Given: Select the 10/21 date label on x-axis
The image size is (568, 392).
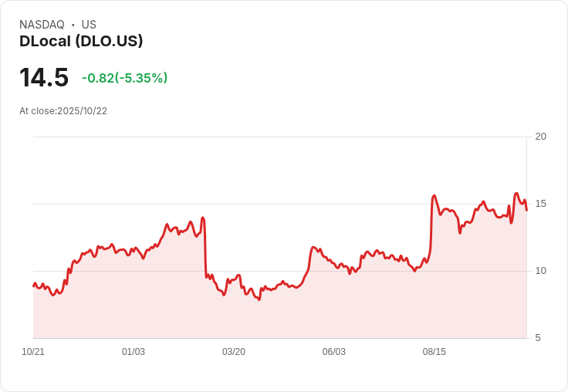Looking at the screenshot, I should [x=33, y=352].
